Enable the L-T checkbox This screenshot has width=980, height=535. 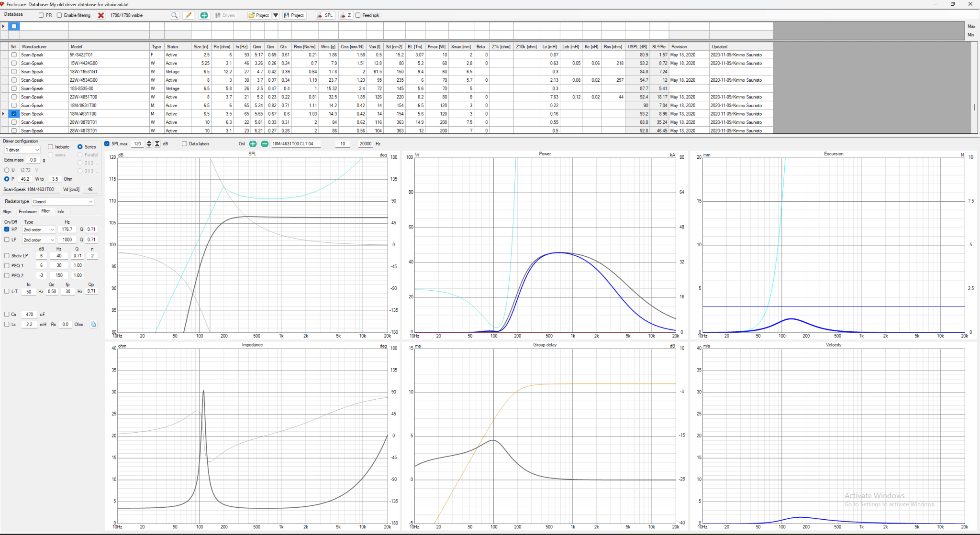point(7,291)
